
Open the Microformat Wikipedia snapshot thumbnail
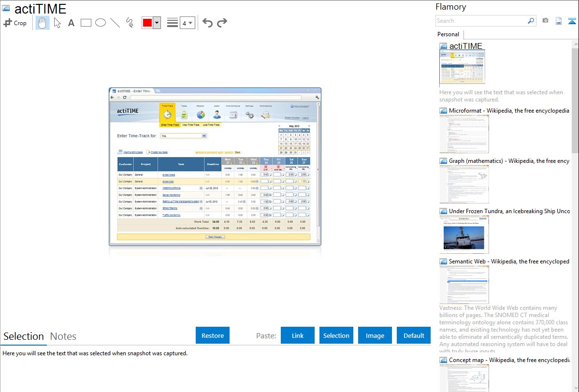pyautogui.click(x=464, y=134)
